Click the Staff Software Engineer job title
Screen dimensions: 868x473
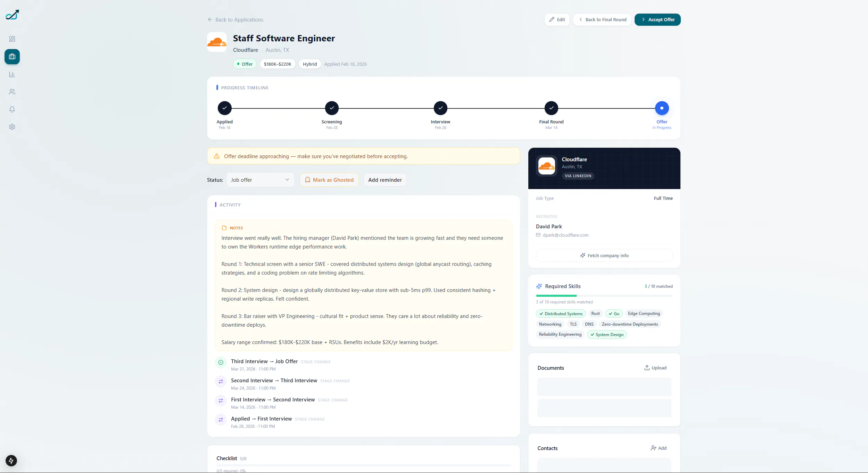284,38
